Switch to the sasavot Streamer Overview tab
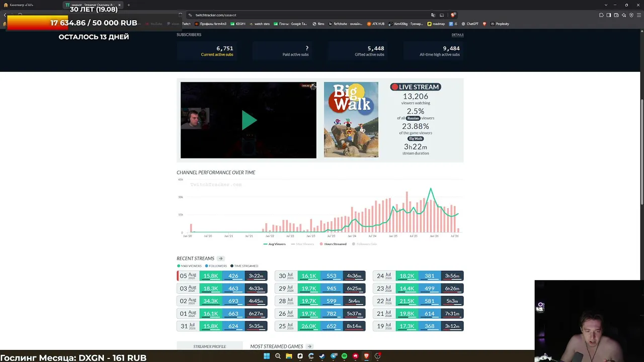Image resolution: width=644 pixels, height=362 pixels. (93, 5)
